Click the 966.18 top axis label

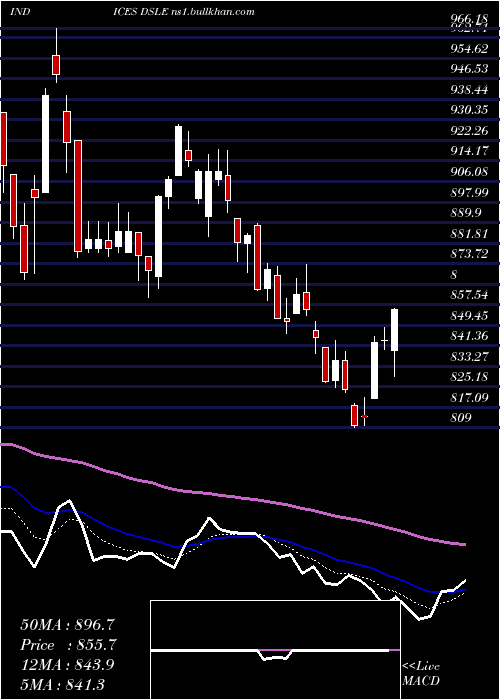(x=469, y=20)
